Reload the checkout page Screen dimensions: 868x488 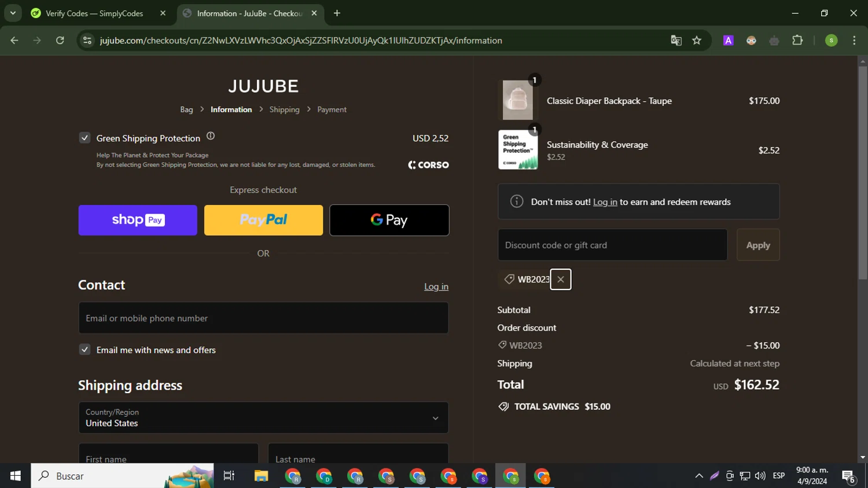pyautogui.click(x=60, y=41)
